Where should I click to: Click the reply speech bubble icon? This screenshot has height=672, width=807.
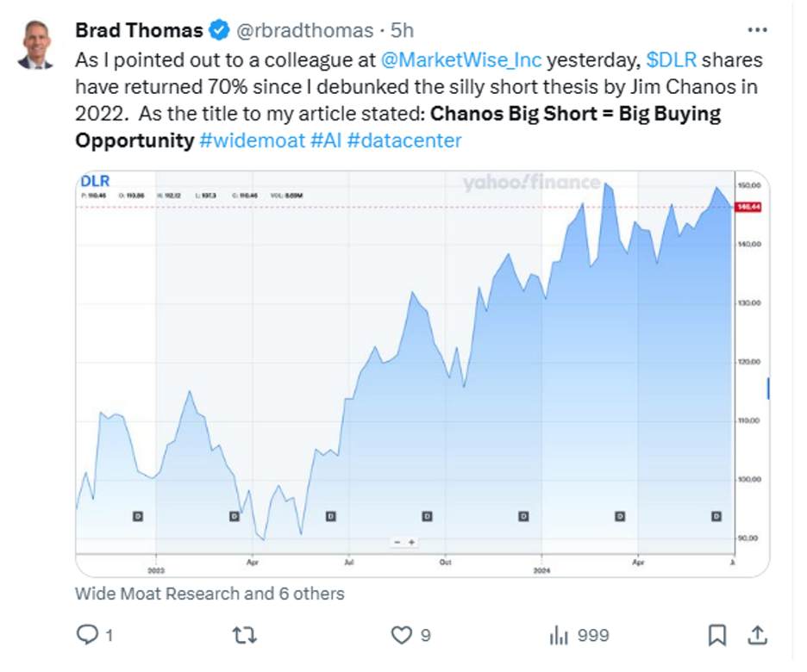click(x=87, y=634)
